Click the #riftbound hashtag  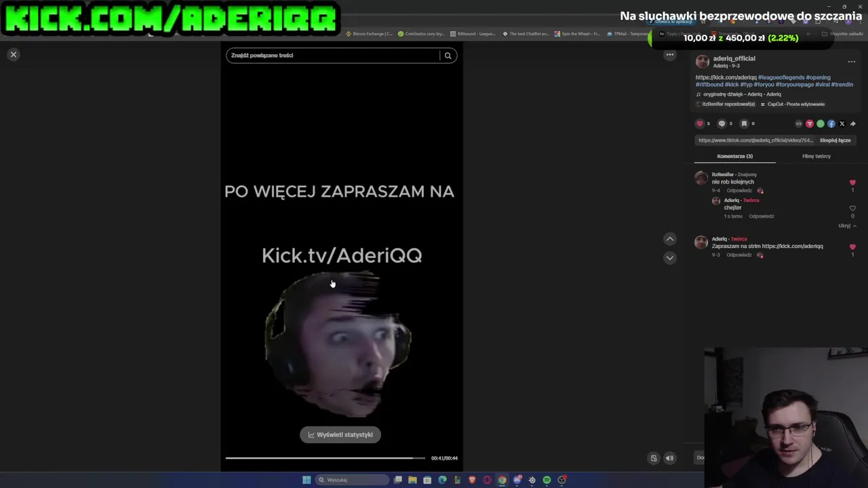pos(709,85)
